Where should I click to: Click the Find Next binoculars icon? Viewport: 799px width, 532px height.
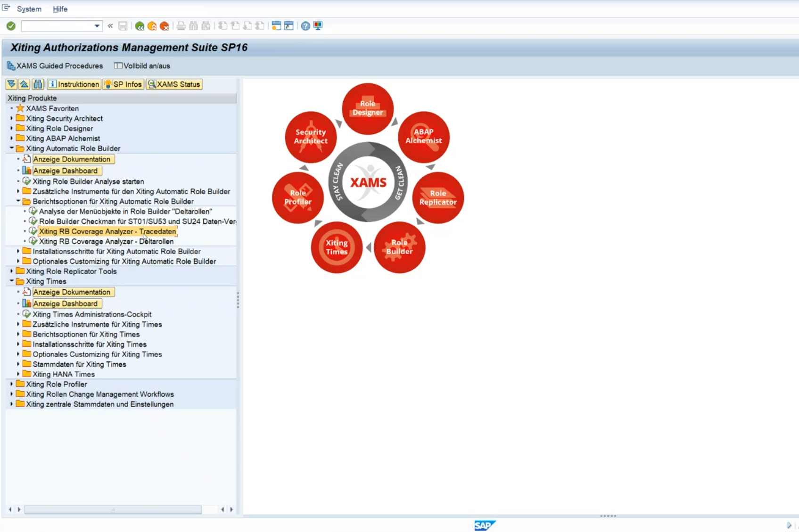tap(206, 26)
